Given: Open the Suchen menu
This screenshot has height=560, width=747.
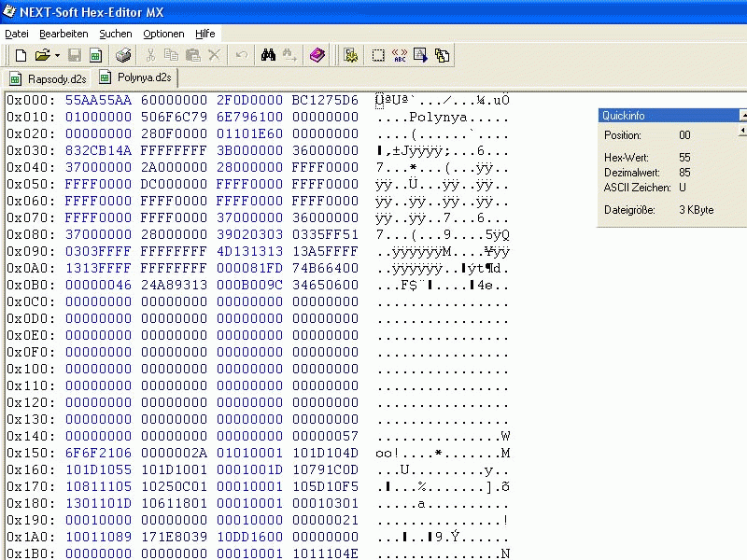Looking at the screenshot, I should click(116, 34).
